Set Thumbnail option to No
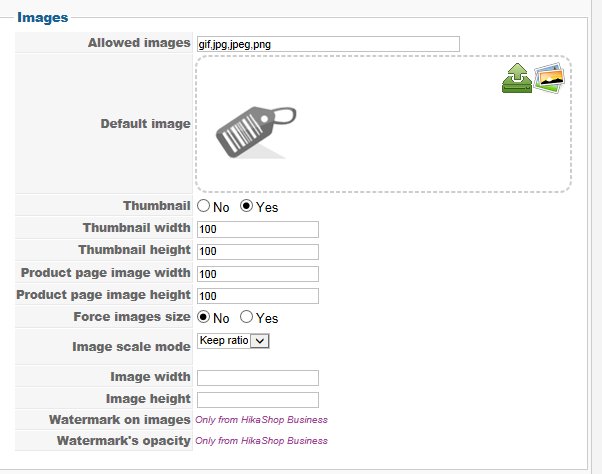Screen dimensions: 602x474 click(203, 206)
